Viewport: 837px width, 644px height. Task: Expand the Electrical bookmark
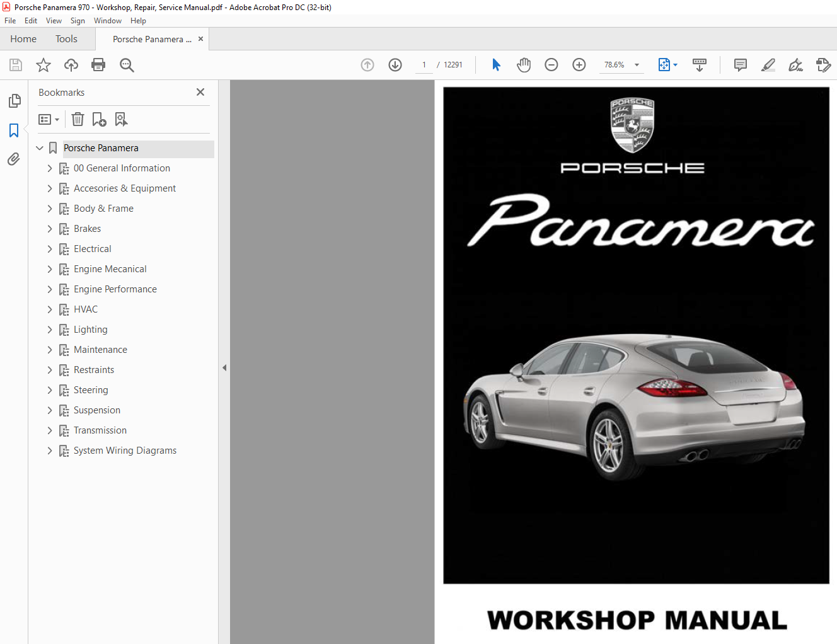tap(50, 249)
